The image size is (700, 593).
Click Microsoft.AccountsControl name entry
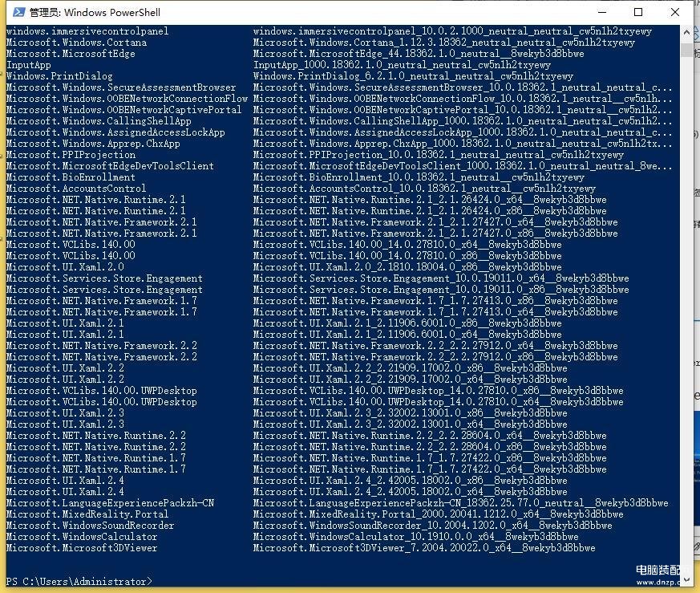coord(76,188)
